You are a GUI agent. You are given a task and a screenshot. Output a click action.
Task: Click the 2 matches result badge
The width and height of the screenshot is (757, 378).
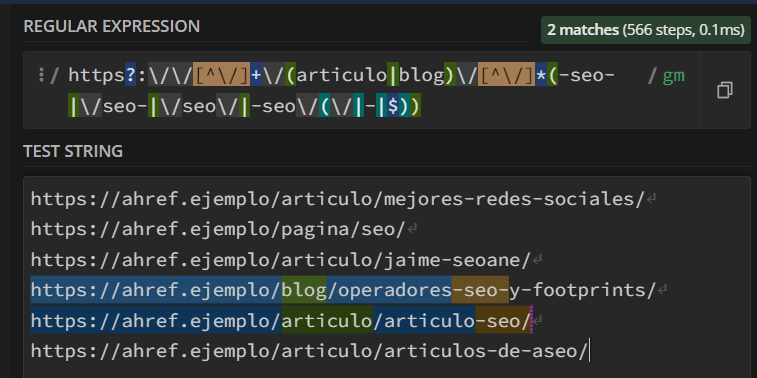[645, 30]
